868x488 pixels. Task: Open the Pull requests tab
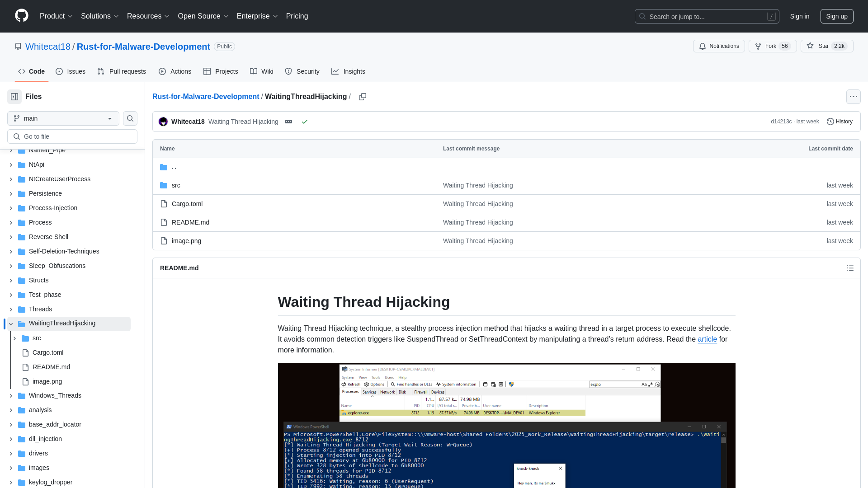coord(122,71)
